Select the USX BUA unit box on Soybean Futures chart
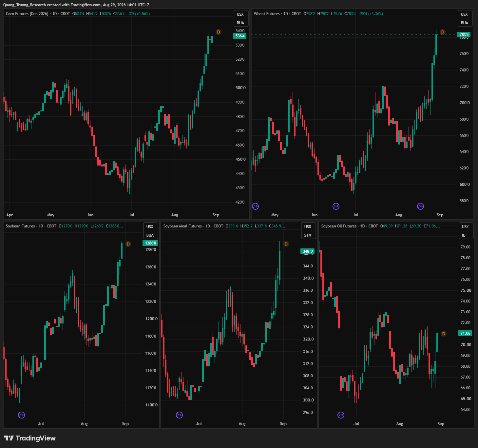Image resolution: width=478 pixels, height=448 pixels. pyautogui.click(x=150, y=231)
